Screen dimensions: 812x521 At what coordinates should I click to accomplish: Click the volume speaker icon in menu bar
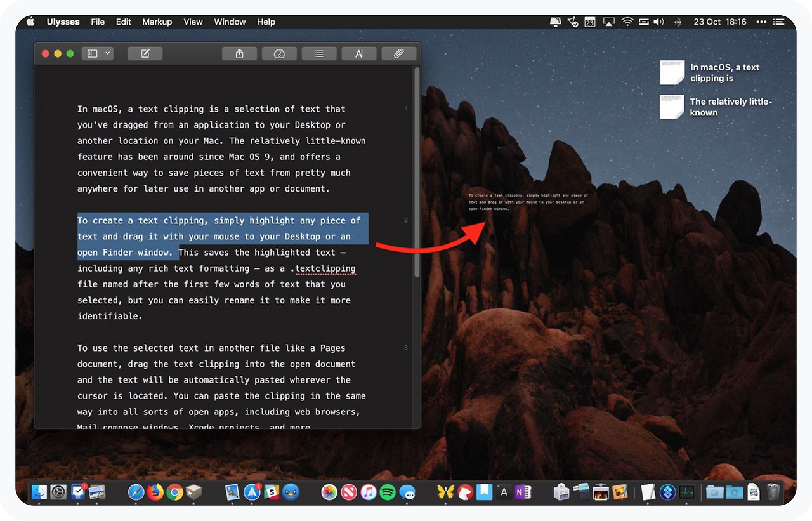pos(658,22)
